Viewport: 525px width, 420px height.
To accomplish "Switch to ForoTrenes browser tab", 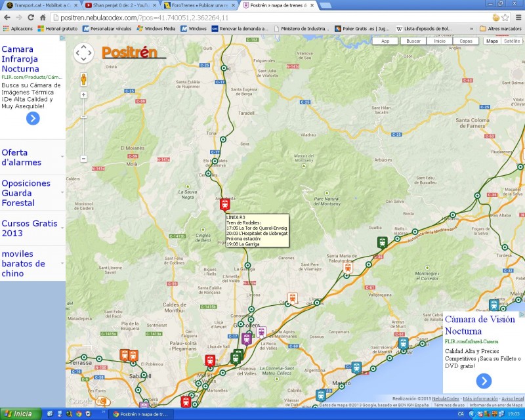I will click(x=199, y=5).
